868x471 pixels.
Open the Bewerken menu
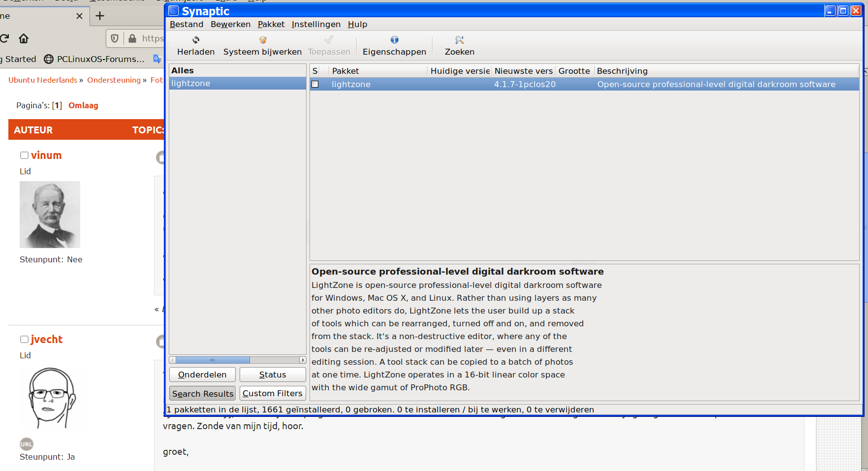coord(230,24)
